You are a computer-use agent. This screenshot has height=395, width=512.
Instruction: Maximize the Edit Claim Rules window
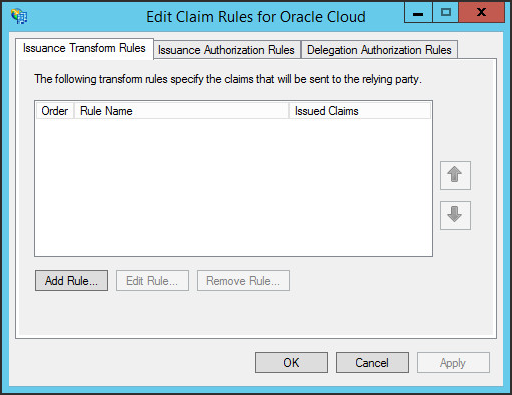coord(446,13)
